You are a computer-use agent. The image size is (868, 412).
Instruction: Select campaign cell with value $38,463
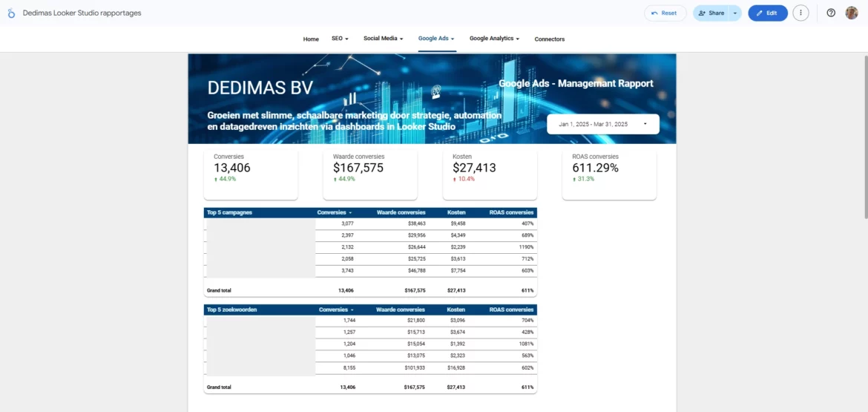tap(415, 223)
